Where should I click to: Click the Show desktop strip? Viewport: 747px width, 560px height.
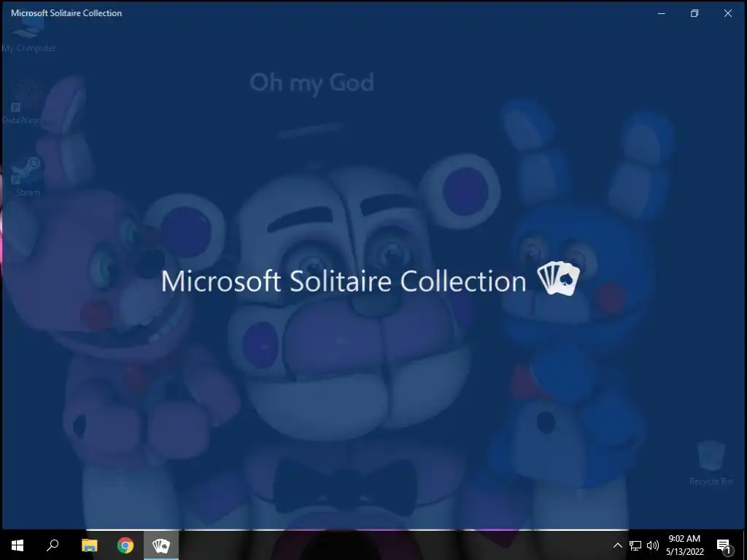[745, 545]
